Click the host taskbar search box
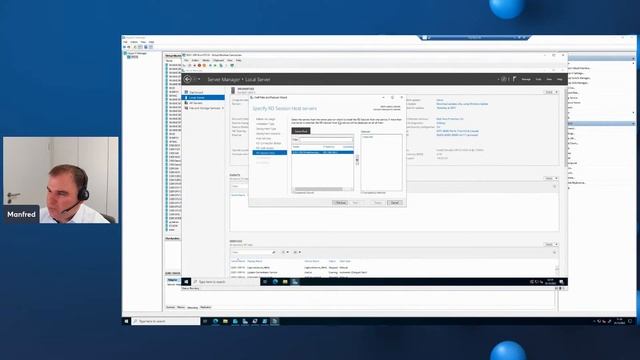This screenshot has width=640, height=360. click(x=166, y=321)
